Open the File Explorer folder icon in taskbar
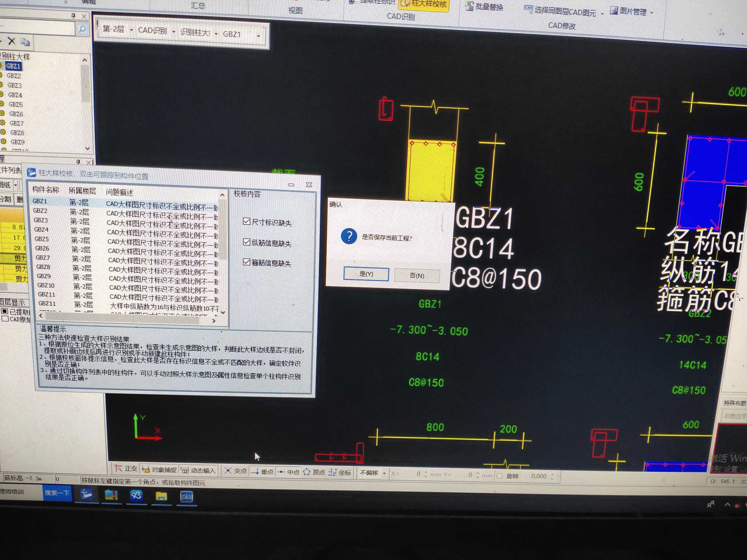Screen dimensions: 747x560 [161, 496]
